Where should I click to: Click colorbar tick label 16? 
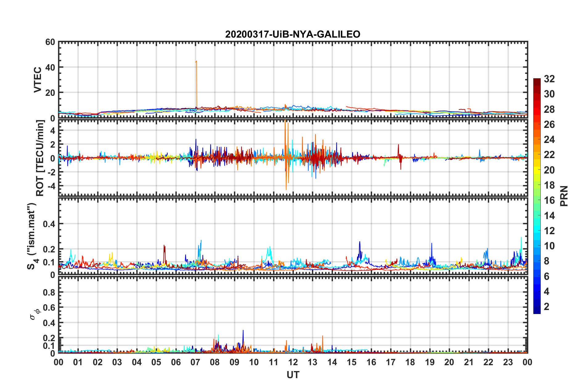click(549, 200)
